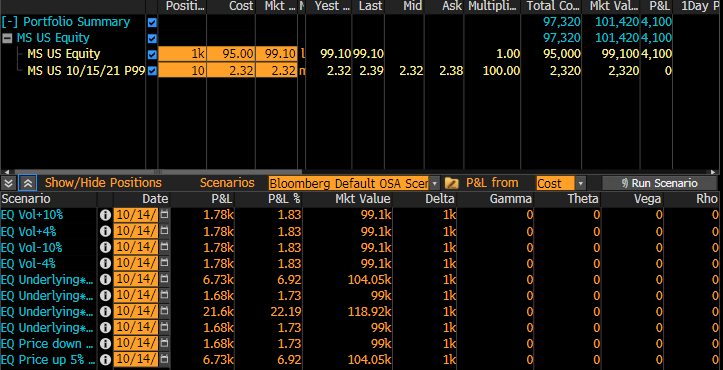723x370 pixels.
Task: Run Scenario button
Action: point(659,183)
